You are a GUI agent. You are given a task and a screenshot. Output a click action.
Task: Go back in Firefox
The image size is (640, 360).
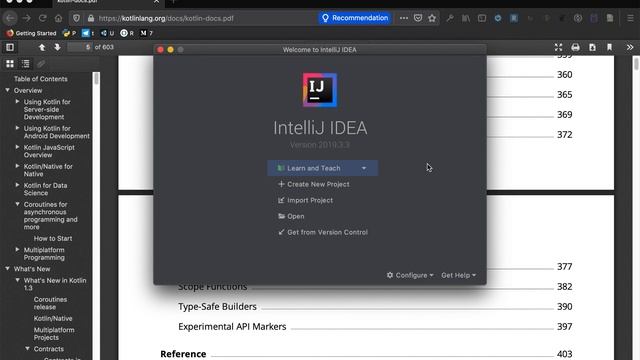(x=11, y=18)
